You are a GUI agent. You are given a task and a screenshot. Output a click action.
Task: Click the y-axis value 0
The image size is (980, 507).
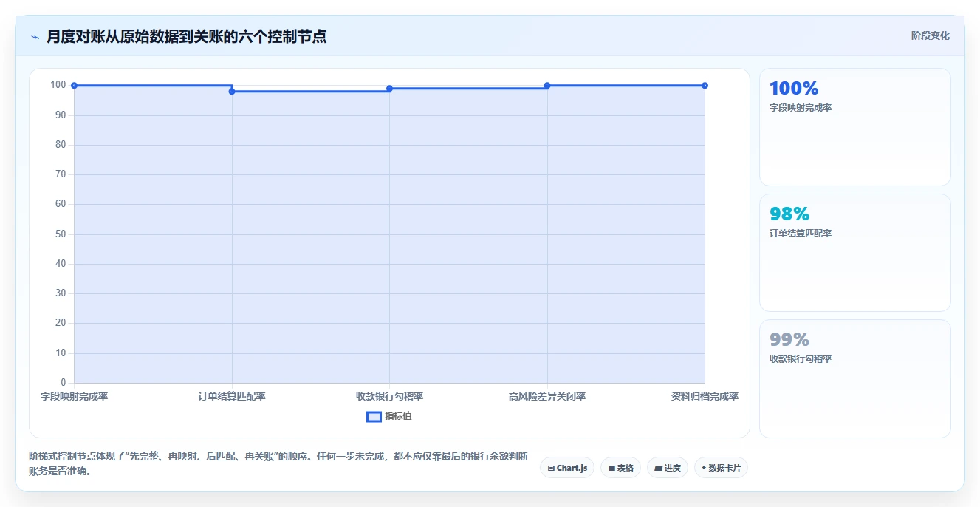click(64, 383)
